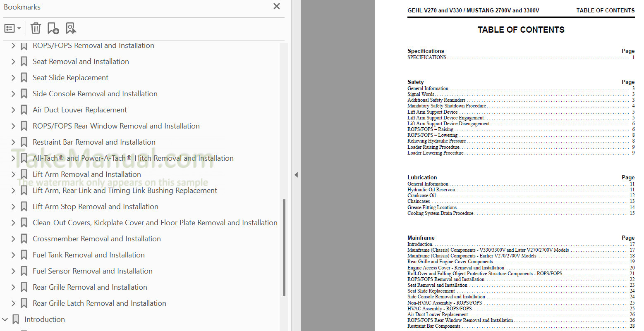This screenshot has height=331, width=644.
Task: Open Crossmember Removal and Installation bookmark
Action: [x=96, y=239]
